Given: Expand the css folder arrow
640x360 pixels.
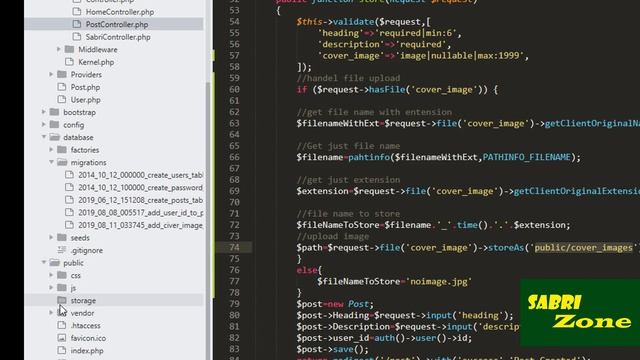Looking at the screenshot, I should 51,276.
